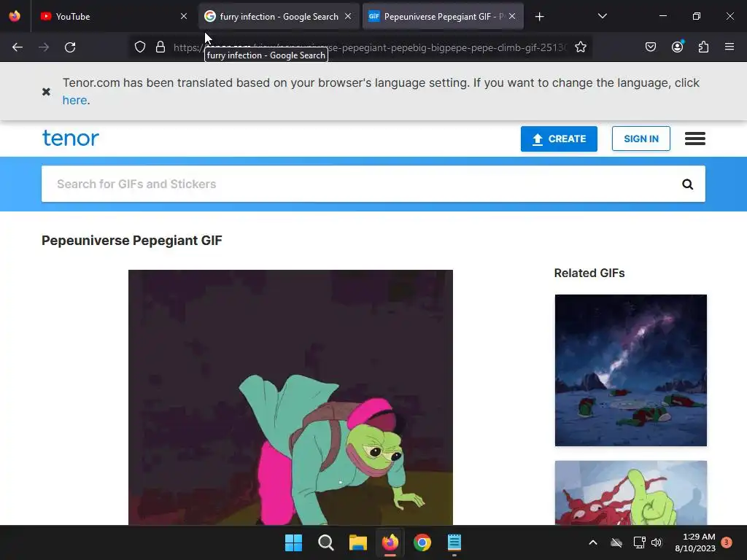Open the tracking protection shield panel

click(139, 47)
